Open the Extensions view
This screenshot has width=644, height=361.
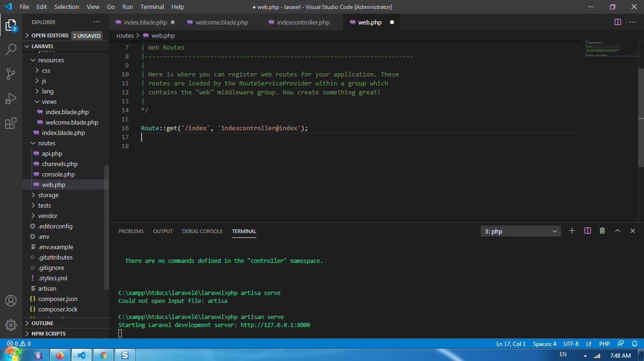pyautogui.click(x=11, y=123)
